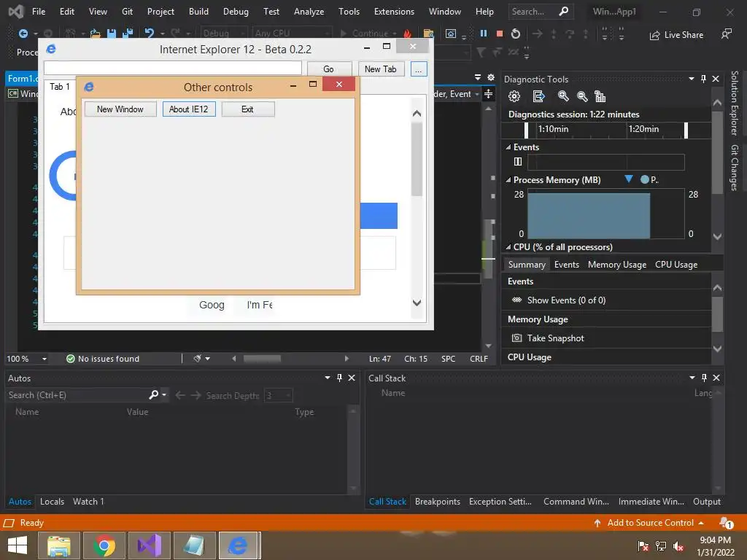Click the Save floppy disk icon
This screenshot has height=560, width=747.
[112, 34]
